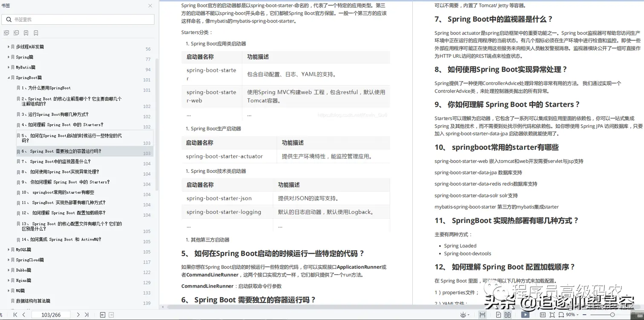Viewport: 644px width, 320px height.
Task: Click the fit width icon
Action: tap(561, 315)
